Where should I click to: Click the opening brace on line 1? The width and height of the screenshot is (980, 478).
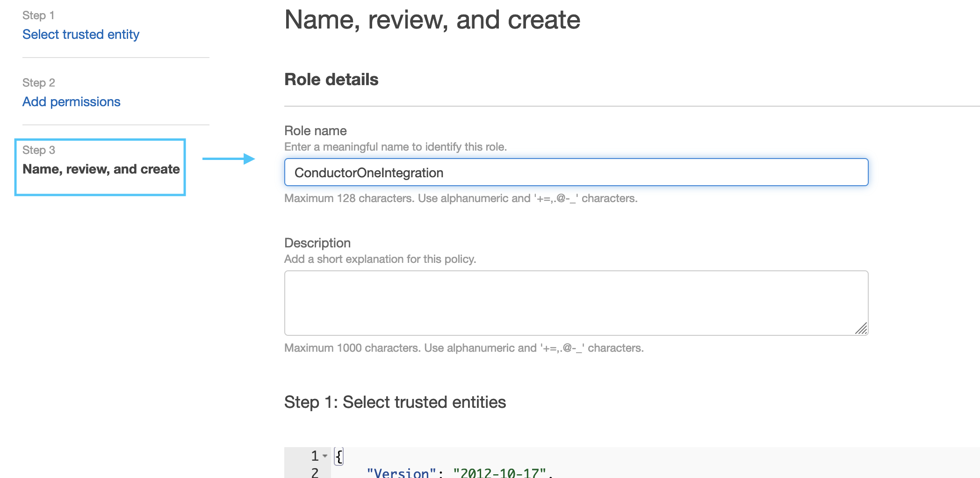338,456
